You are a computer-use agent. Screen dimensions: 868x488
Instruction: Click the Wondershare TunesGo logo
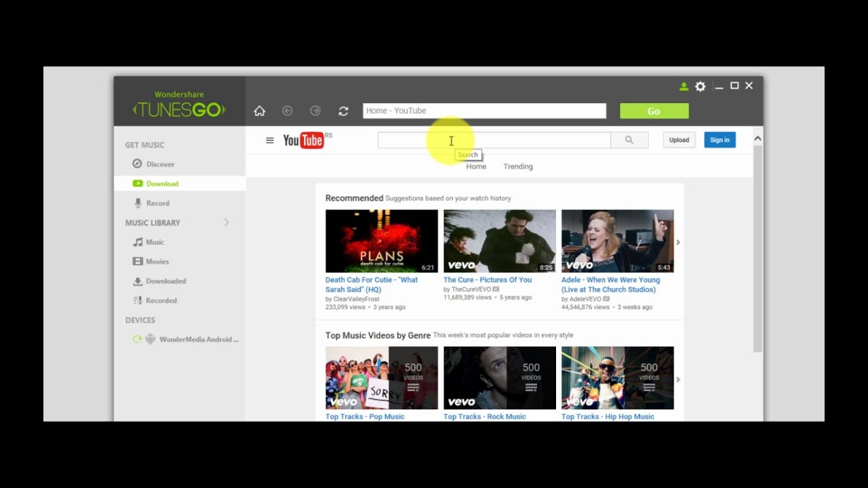coord(179,104)
